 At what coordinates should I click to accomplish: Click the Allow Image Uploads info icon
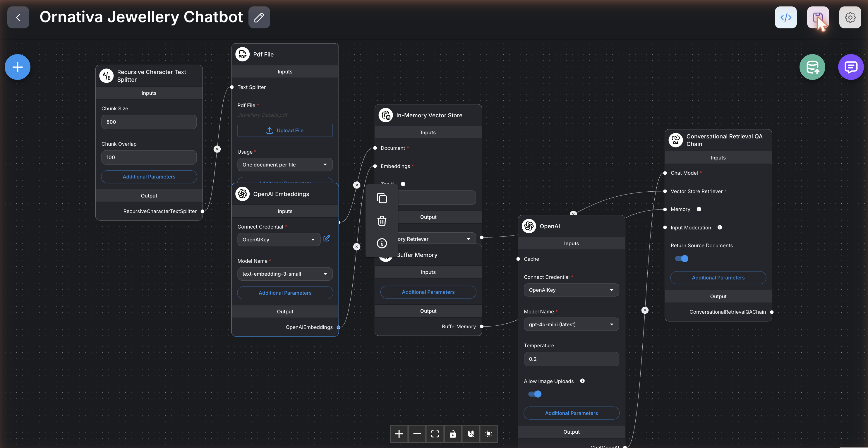coord(582,381)
